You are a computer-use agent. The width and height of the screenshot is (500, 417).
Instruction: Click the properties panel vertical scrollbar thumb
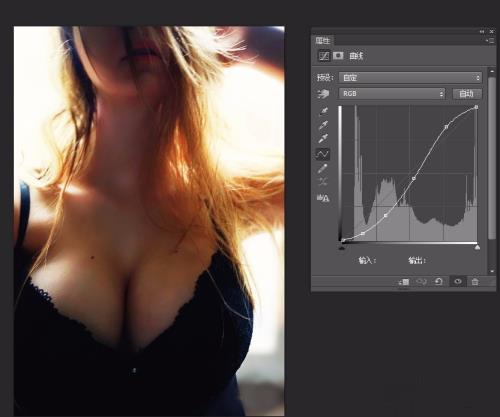pyautogui.click(x=492, y=158)
